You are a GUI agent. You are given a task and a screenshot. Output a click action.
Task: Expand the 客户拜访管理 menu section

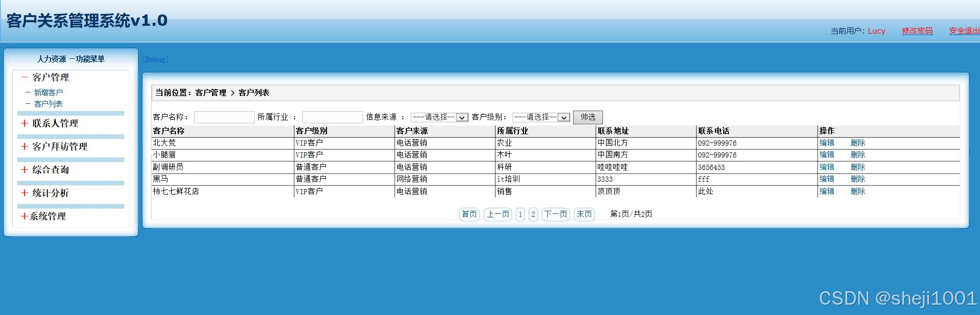tap(54, 147)
